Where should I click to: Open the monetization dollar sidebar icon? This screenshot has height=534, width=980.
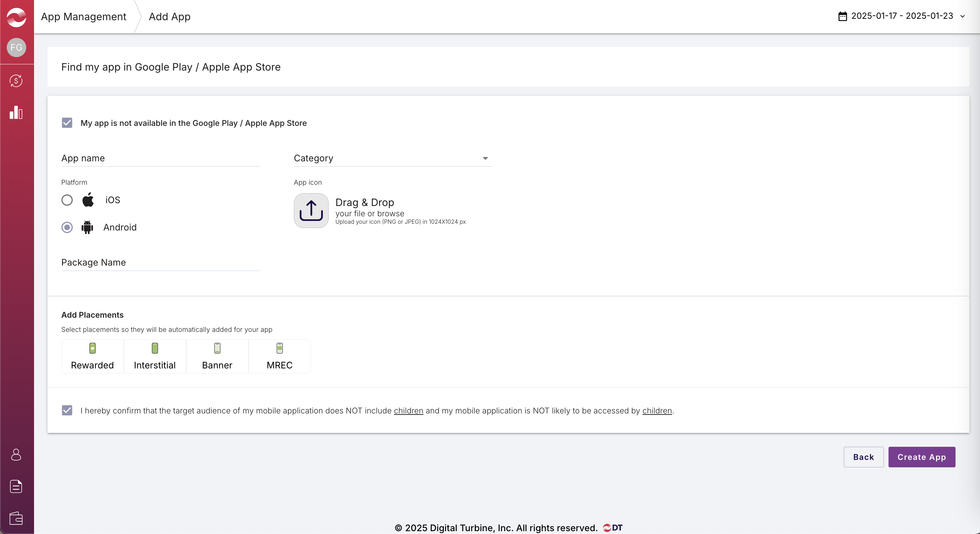[x=16, y=80]
